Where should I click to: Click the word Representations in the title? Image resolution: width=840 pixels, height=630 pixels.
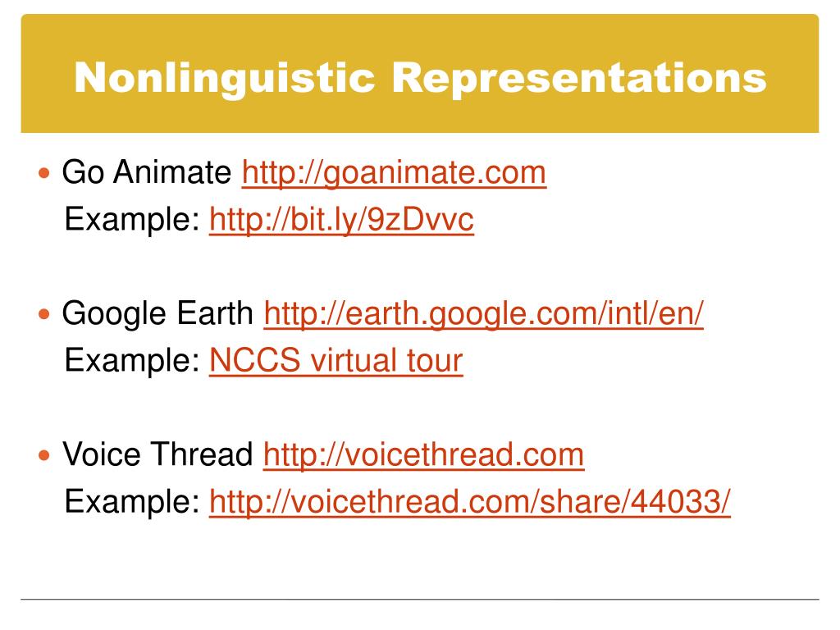pos(579,79)
